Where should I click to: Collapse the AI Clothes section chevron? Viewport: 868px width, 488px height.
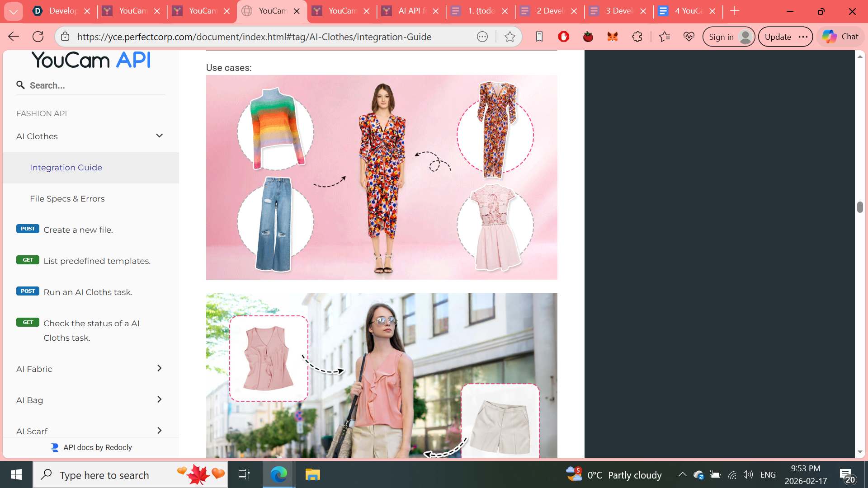[159, 136]
